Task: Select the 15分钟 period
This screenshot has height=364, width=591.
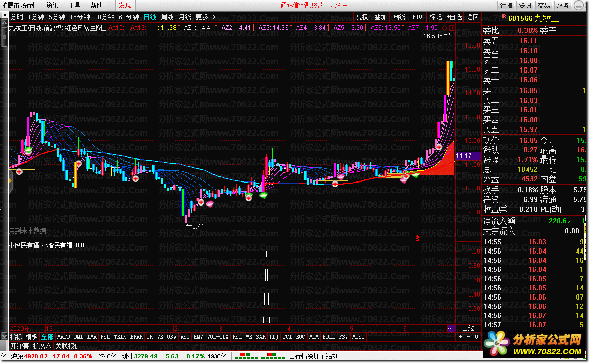Action: [x=80, y=17]
